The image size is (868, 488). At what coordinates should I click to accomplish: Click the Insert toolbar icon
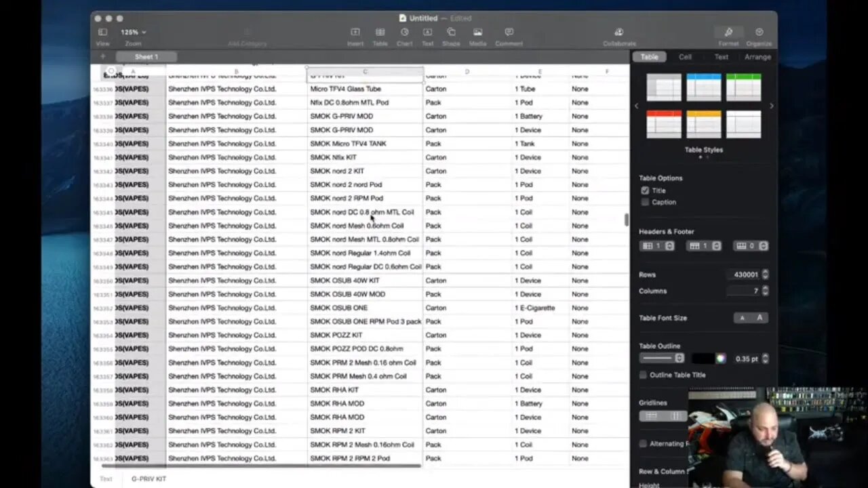(355, 32)
